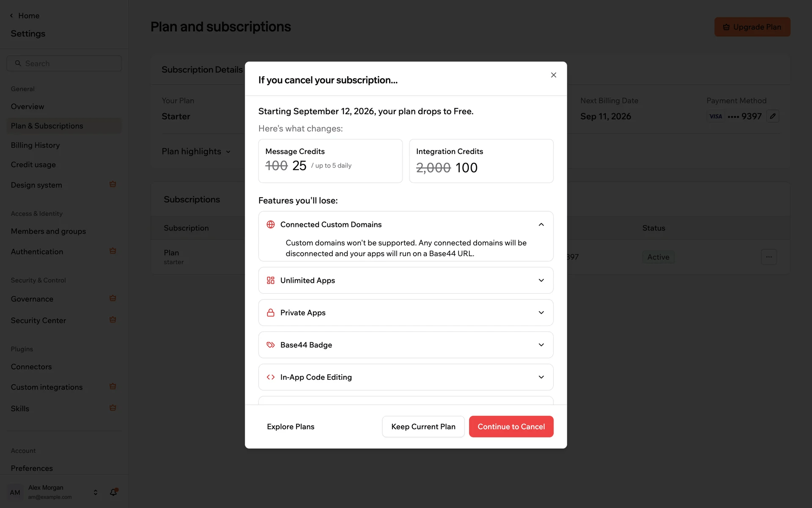Click the Base44 Badge tag icon
Screen dimensions: 812x508
click(271, 345)
